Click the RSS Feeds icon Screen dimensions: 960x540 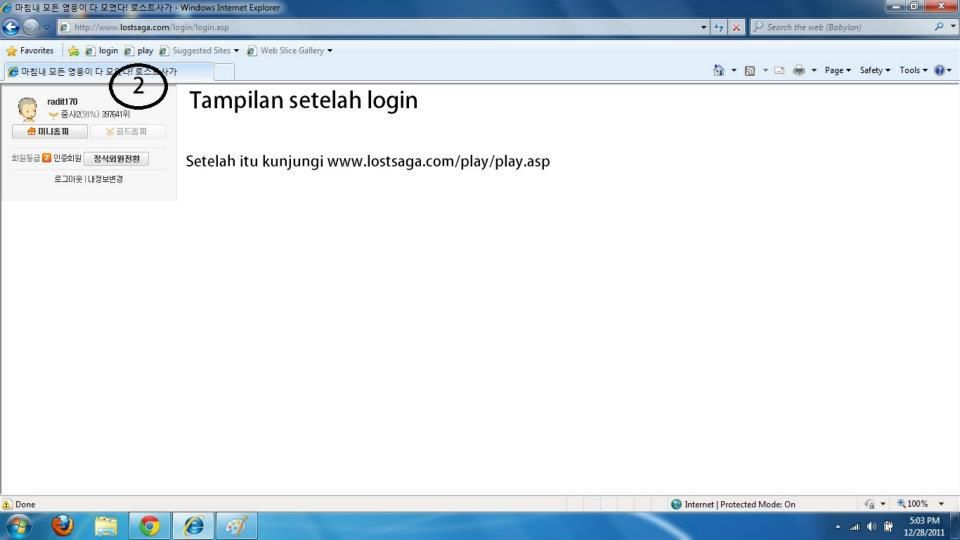(749, 70)
